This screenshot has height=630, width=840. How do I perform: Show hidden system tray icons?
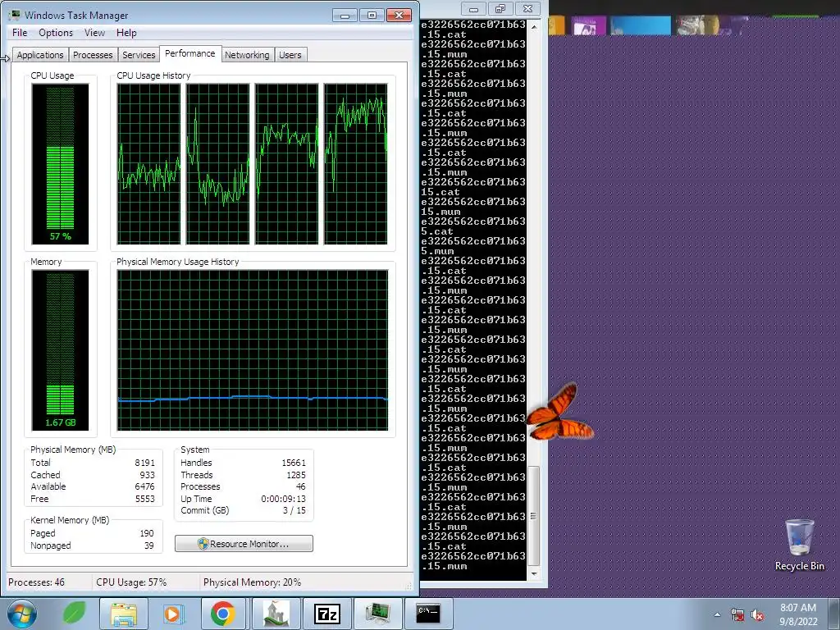click(x=717, y=614)
